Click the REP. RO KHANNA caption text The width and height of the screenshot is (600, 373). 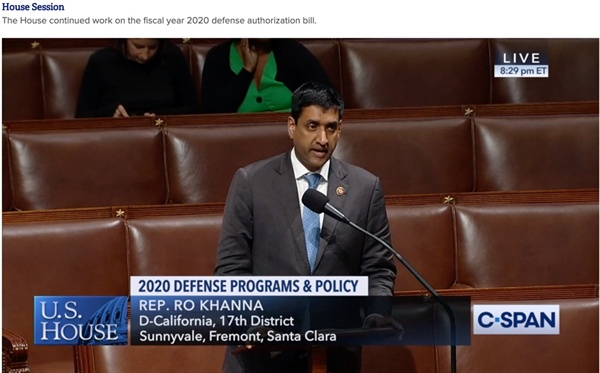point(201,305)
